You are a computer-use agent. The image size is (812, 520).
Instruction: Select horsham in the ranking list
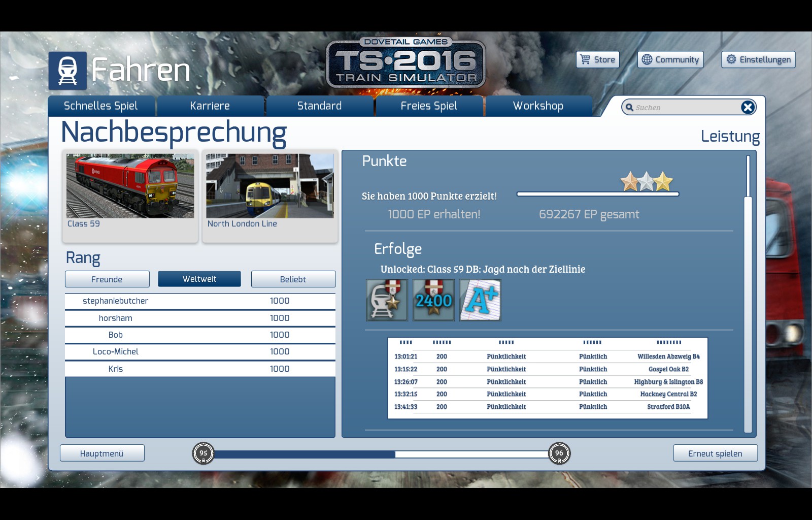(x=200, y=318)
